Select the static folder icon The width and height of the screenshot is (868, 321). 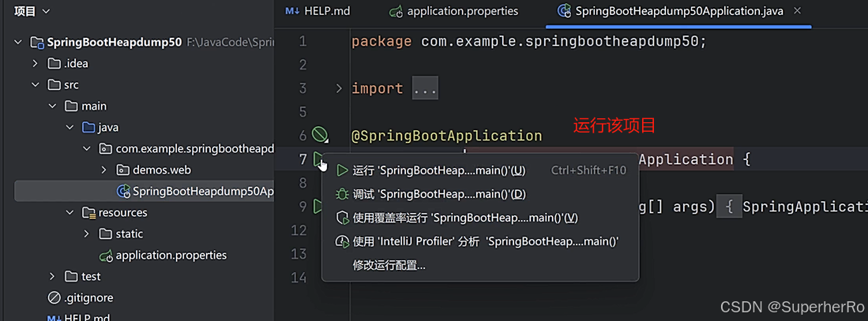pyautogui.click(x=106, y=233)
